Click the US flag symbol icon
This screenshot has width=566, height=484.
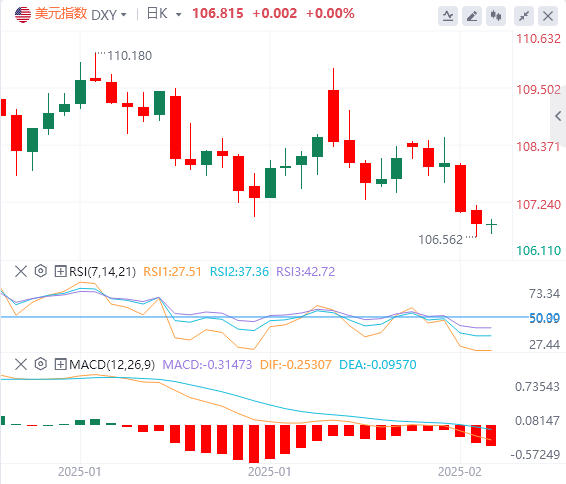click(23, 14)
